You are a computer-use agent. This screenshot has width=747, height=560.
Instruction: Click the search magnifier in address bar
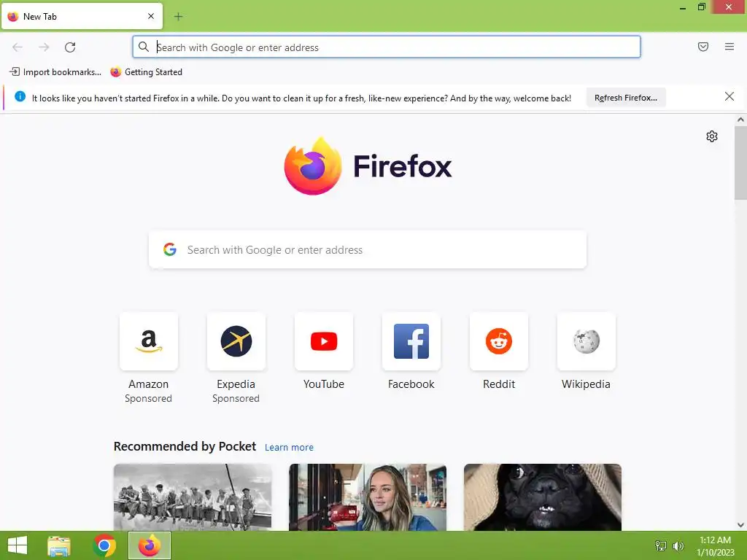click(x=144, y=47)
